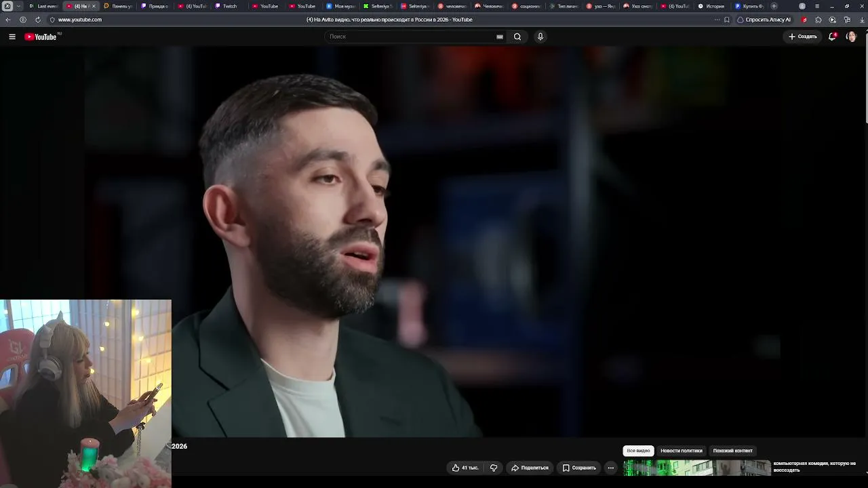Click Спросить Алису AI button
868x488 pixels.
(x=764, y=20)
